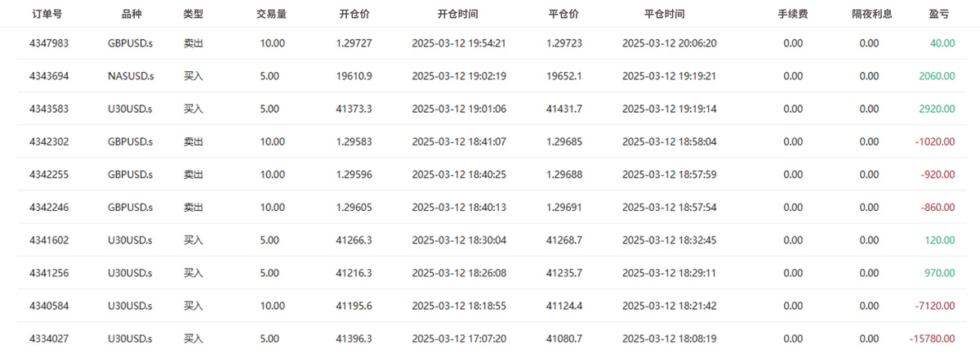This screenshot has width=980, height=354.
Task: Click the 隔夜利息 column header
Action: (871, 14)
